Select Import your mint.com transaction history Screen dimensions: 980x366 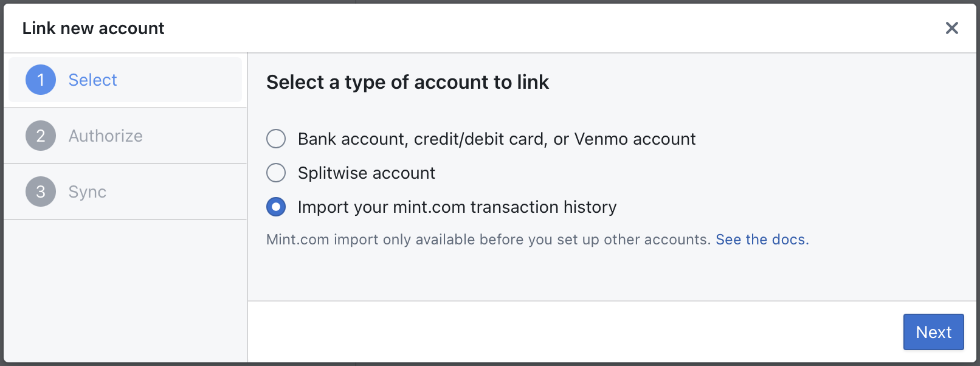point(276,207)
